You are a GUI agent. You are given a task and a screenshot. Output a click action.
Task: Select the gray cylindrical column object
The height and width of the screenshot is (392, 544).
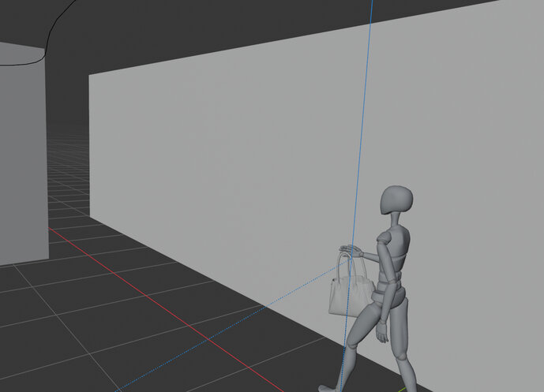pyautogui.click(x=23, y=152)
